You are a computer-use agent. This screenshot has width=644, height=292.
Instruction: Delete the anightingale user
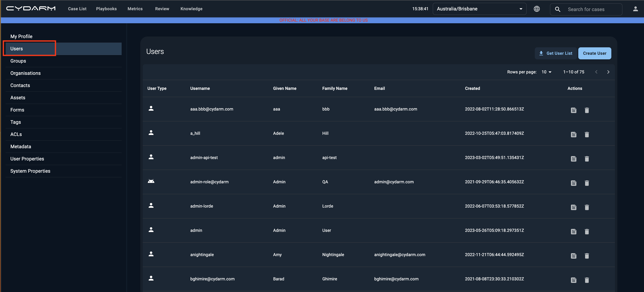(x=587, y=256)
